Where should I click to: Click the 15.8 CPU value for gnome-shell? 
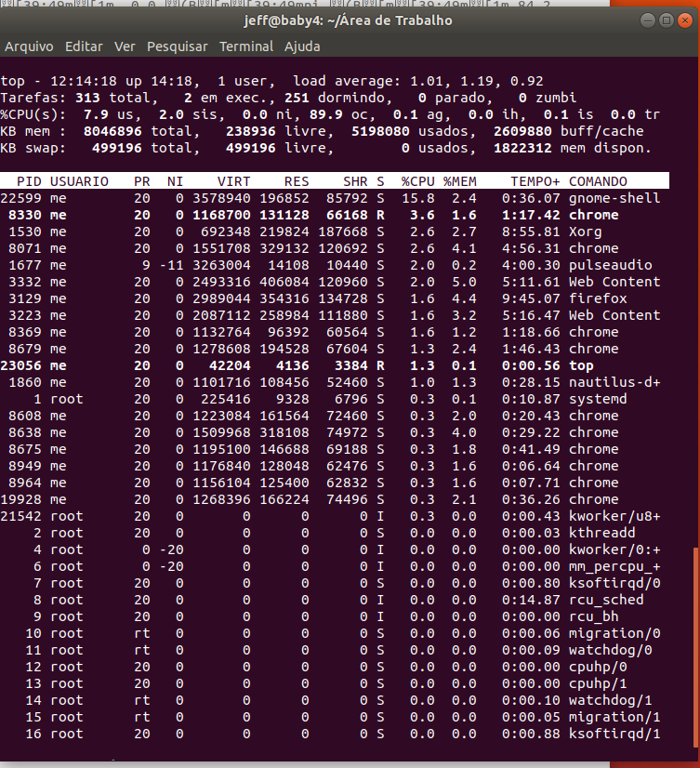pos(417,198)
